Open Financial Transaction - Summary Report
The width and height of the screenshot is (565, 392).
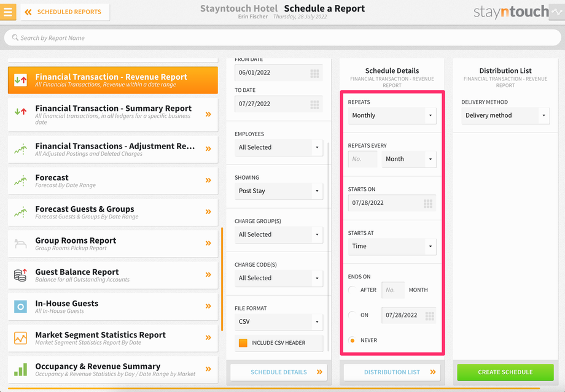click(x=113, y=115)
